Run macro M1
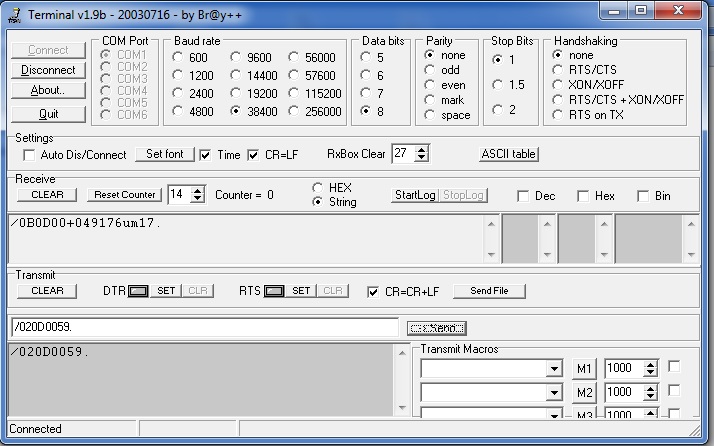 coord(584,369)
